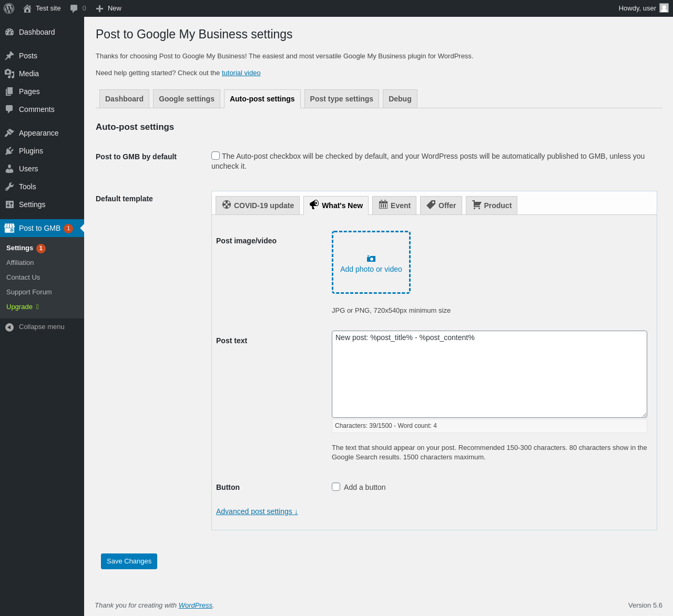Screen dimensions: 673x616
Task: Open the Post type settings tab
Action: click(x=342, y=99)
